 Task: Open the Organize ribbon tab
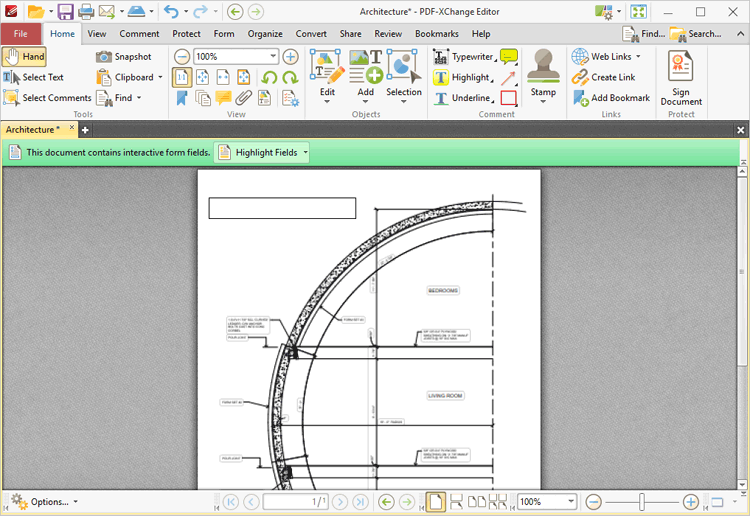[x=265, y=34]
